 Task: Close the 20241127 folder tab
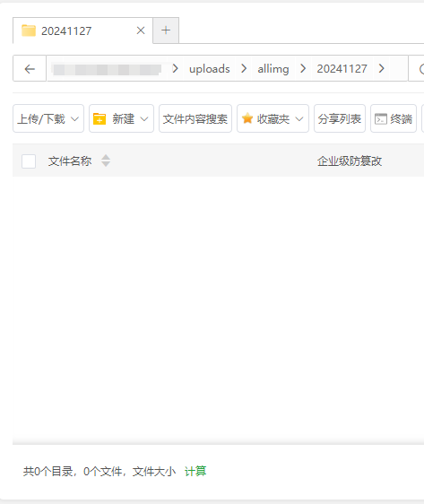coord(141,30)
